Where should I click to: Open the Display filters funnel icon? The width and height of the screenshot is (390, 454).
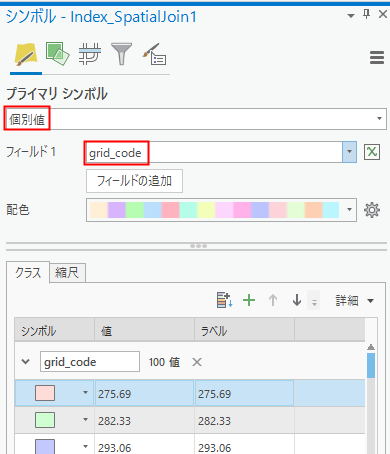121,54
